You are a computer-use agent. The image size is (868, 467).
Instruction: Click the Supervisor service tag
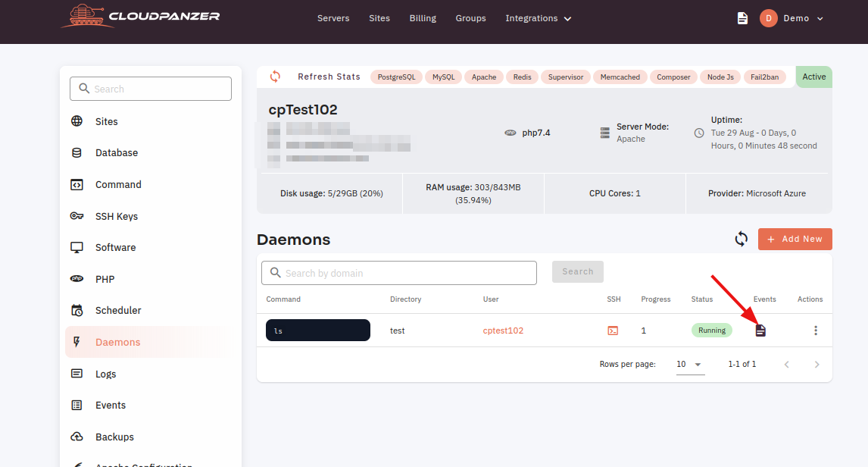(566, 77)
